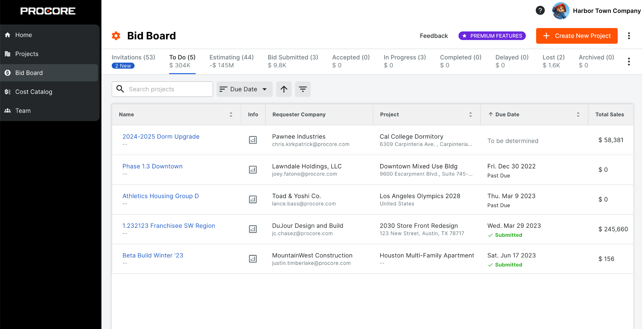Click the search magnifier in the projects search bar
644x329 pixels.
[x=120, y=89]
